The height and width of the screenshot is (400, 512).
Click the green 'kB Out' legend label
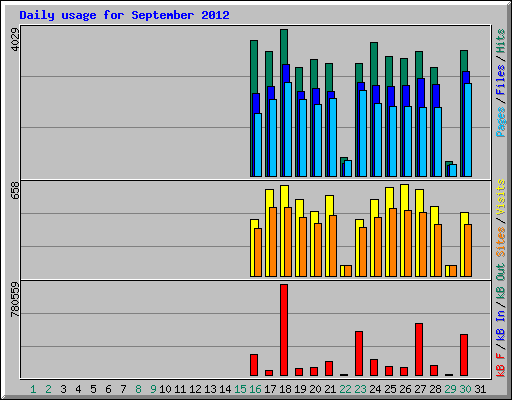[500, 282]
